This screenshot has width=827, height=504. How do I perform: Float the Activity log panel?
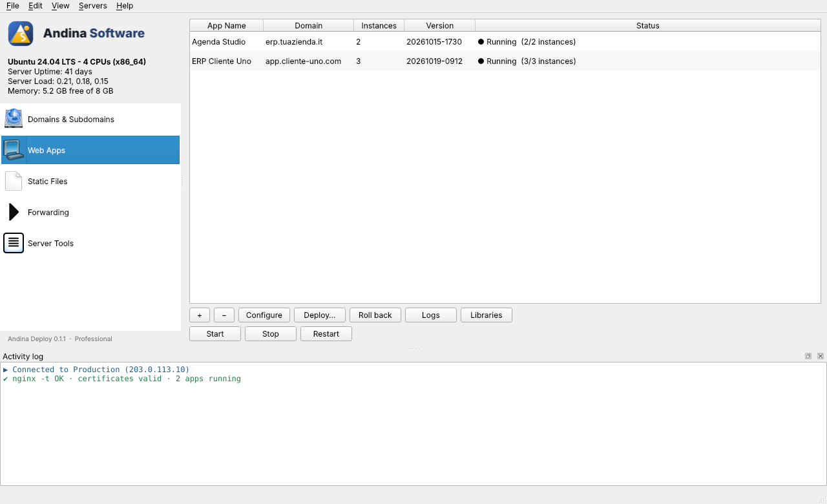[x=808, y=356]
